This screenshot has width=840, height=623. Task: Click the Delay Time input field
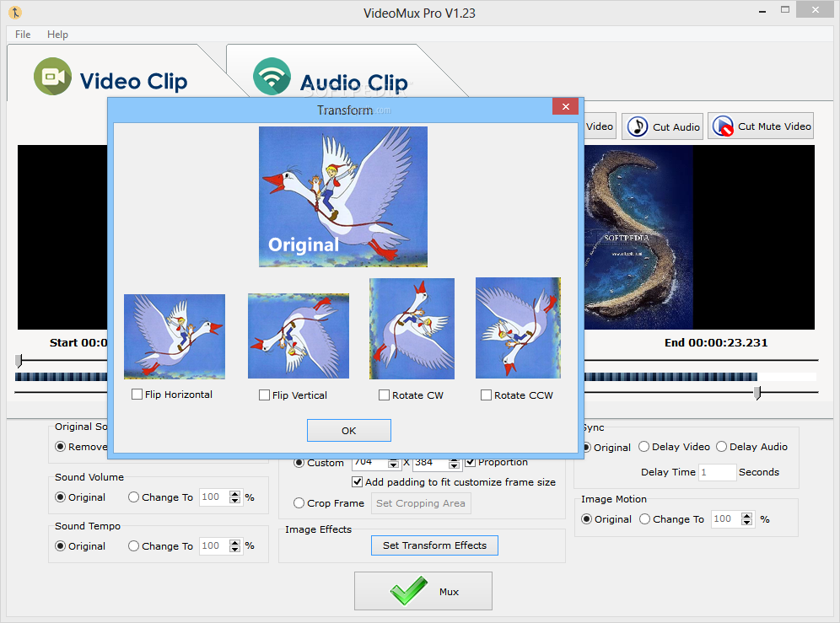coord(717,472)
